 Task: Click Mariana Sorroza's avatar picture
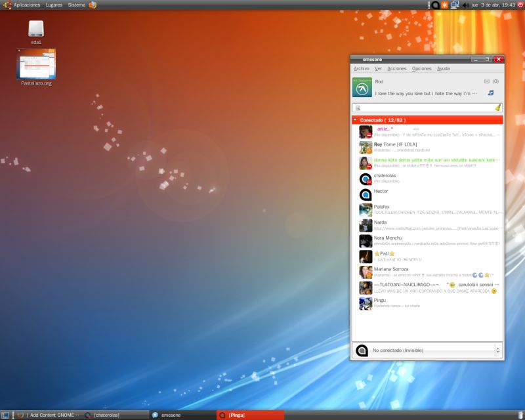tap(366, 272)
